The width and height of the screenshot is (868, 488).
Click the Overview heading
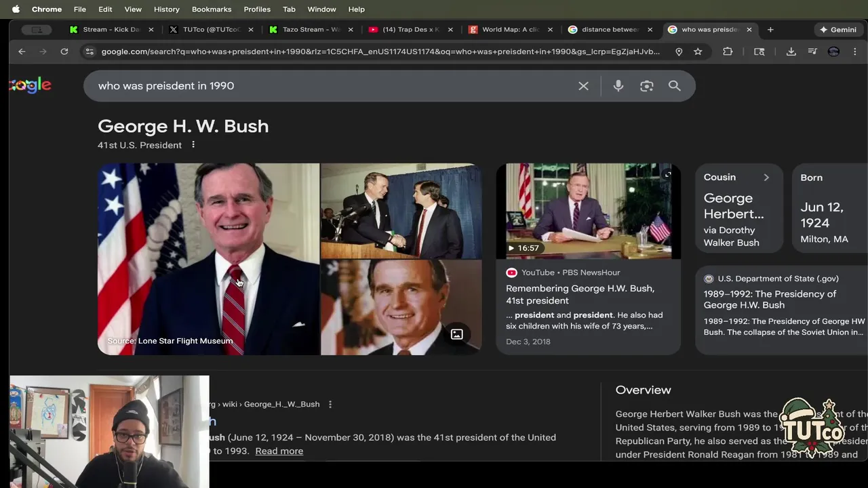click(x=644, y=390)
